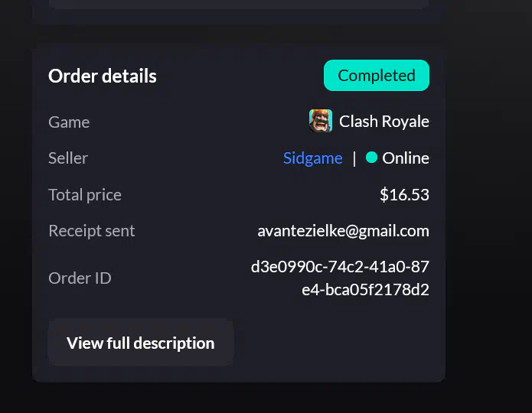Click the word Completed in the badge
Screen dimensions: 532x413
click(376, 76)
